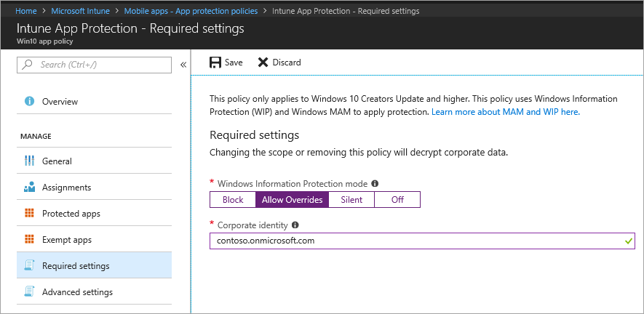Click the Discard X icon
Screen dimensions: 644x314
263,63
